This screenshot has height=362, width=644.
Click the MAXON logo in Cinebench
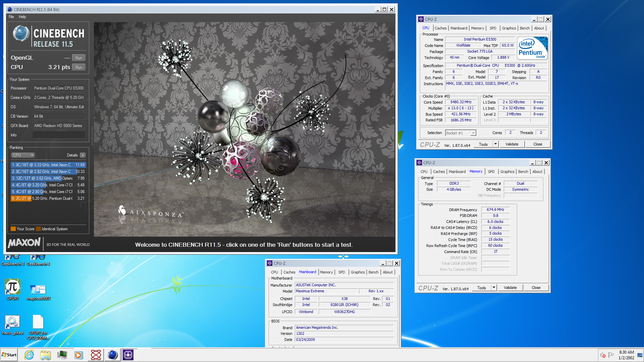pyautogui.click(x=24, y=243)
